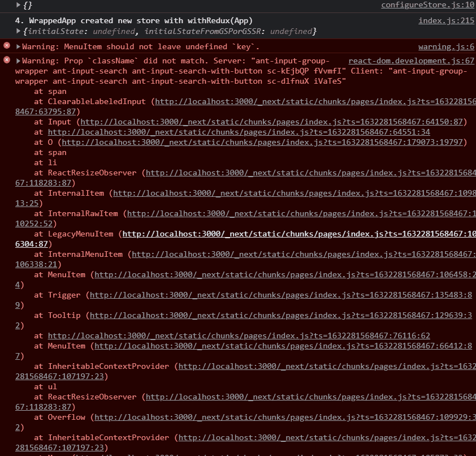Select 'sc-dlfnuX iVaTeS' client class text
The height and width of the screenshot is (456, 476).
pyautogui.click(x=305, y=81)
